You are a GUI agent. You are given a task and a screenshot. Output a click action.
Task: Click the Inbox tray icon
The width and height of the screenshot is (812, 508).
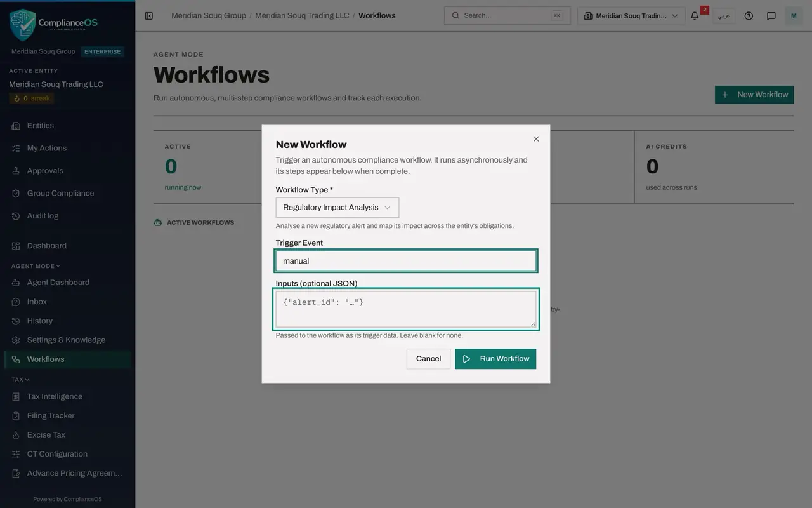tap(16, 302)
